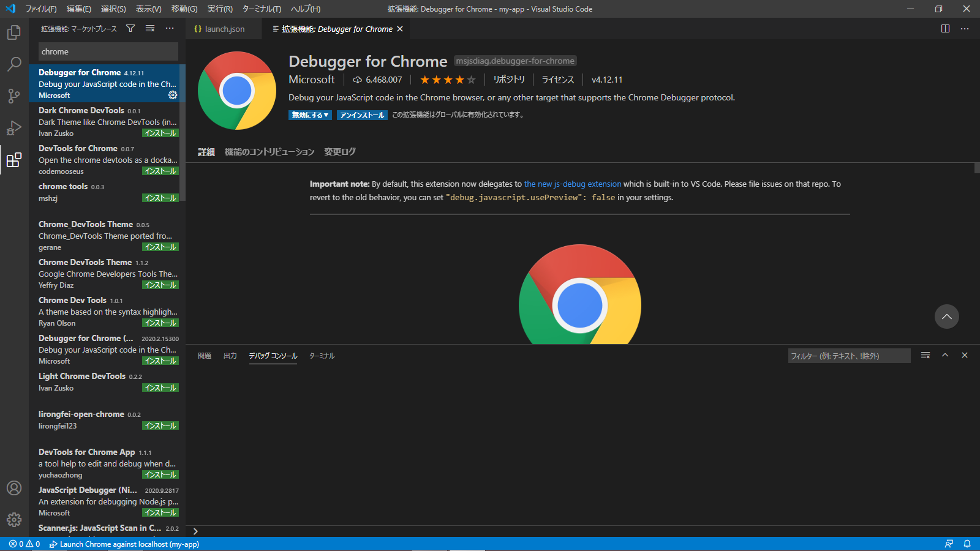This screenshot has width=980, height=551.
Task: Close the Debugger for Chrome extension tab
Action: 400,29
